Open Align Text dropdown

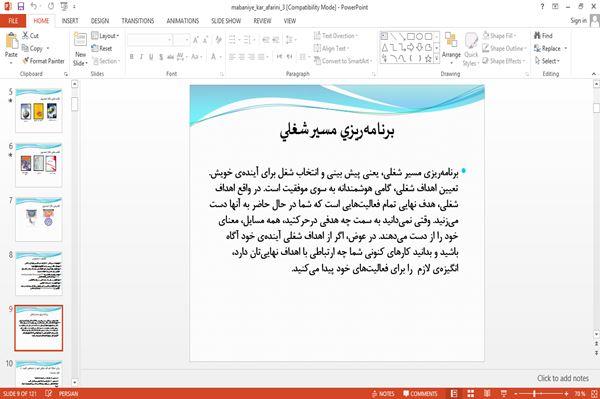[331, 48]
